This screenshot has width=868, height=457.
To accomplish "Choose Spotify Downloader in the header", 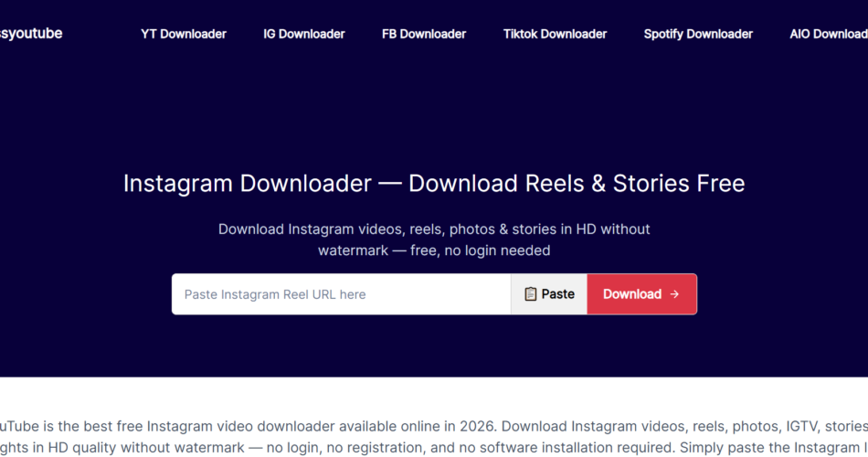I will [x=698, y=34].
